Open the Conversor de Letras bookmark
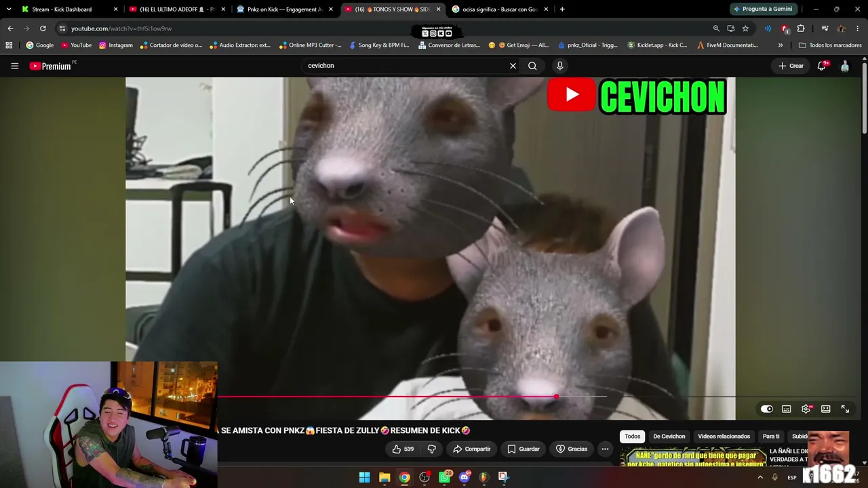This screenshot has width=868, height=488. click(450, 45)
